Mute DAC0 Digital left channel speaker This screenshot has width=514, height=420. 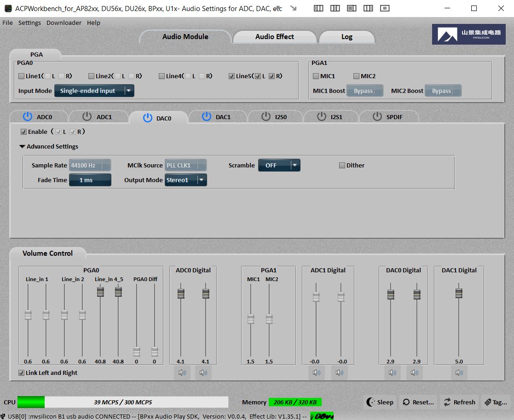393,373
